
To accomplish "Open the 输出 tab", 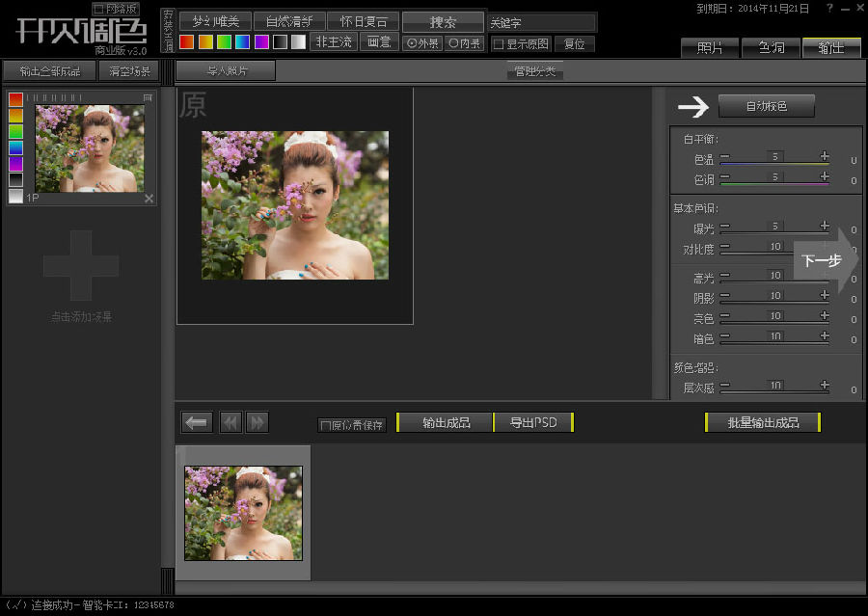I will [x=830, y=47].
